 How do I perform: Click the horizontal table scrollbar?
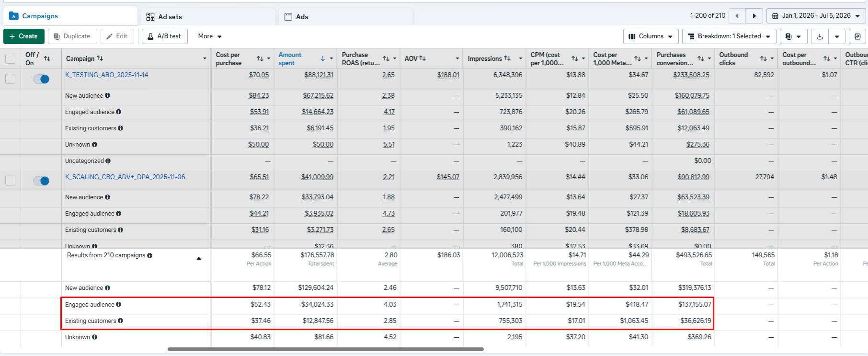coord(325,349)
